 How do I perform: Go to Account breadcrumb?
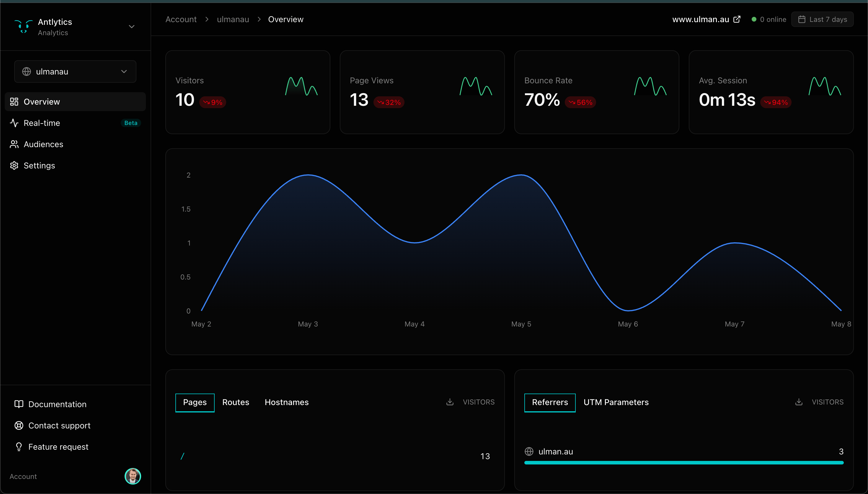click(181, 19)
